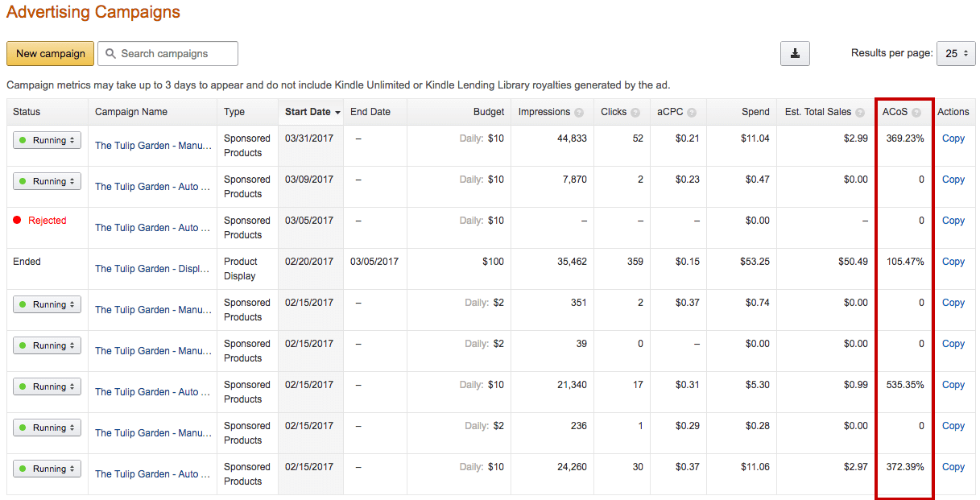Viewport: 980px width, 500px height.
Task: Click Copy for the Ended campaign row
Action: (953, 262)
